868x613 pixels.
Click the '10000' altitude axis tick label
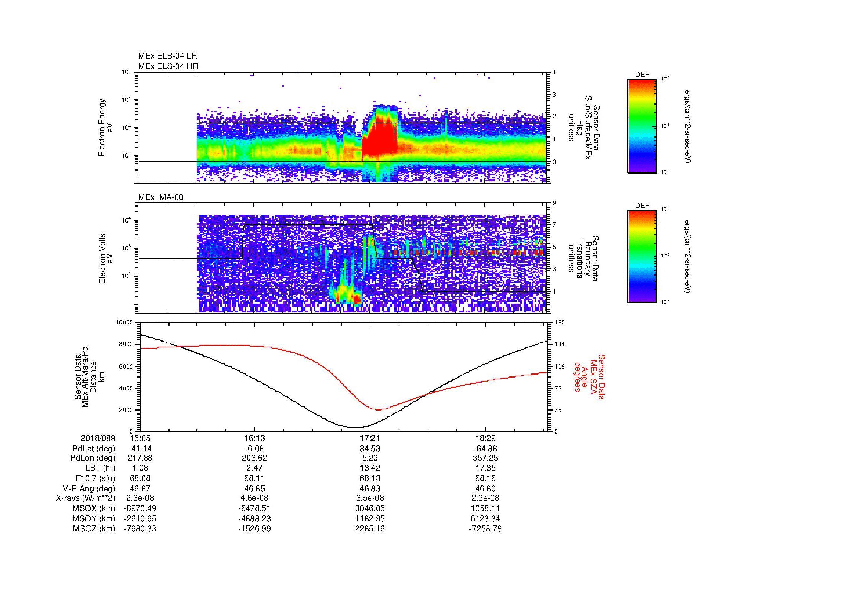tap(124, 323)
